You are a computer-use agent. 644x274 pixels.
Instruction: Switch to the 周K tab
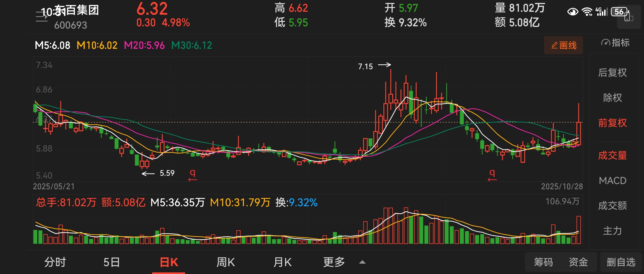pyautogui.click(x=226, y=262)
